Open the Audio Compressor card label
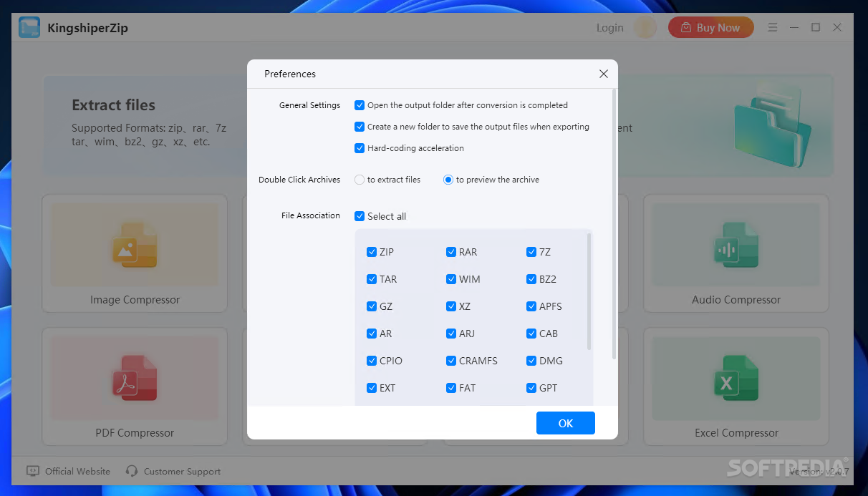This screenshot has width=868, height=496. pos(736,300)
